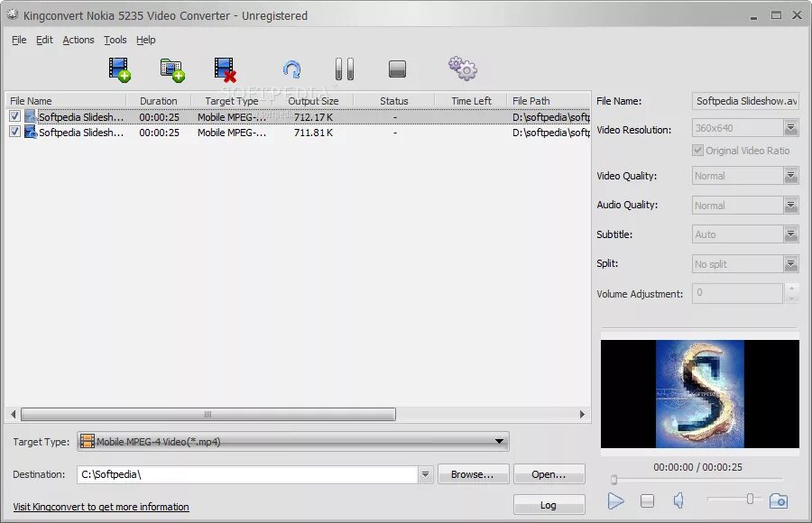Open the File menu

[x=19, y=40]
